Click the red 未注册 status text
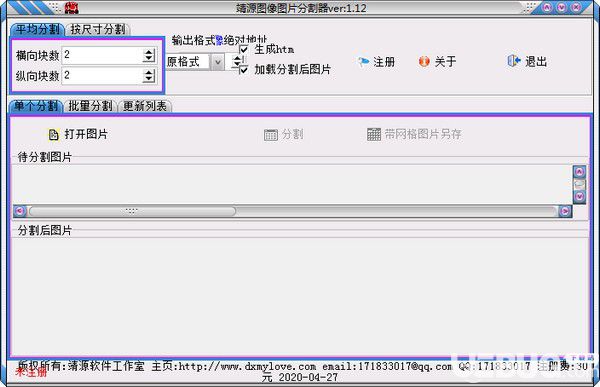This screenshot has width=600, height=387. click(x=31, y=372)
